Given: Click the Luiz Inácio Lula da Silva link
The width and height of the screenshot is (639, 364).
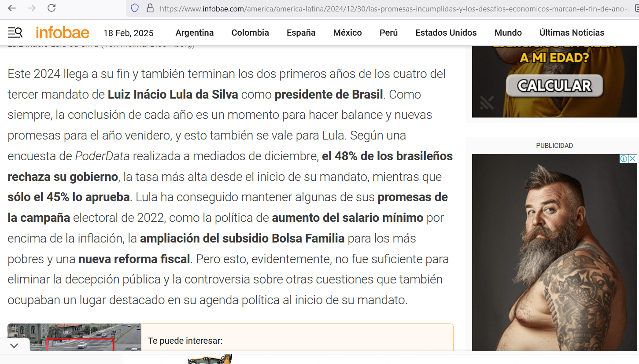Looking at the screenshot, I should pos(173,94).
